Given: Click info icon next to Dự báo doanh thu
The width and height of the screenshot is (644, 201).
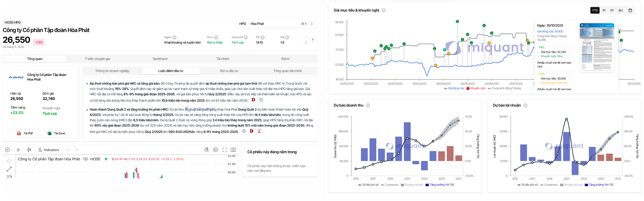Looking at the screenshot, I should click(x=368, y=105).
